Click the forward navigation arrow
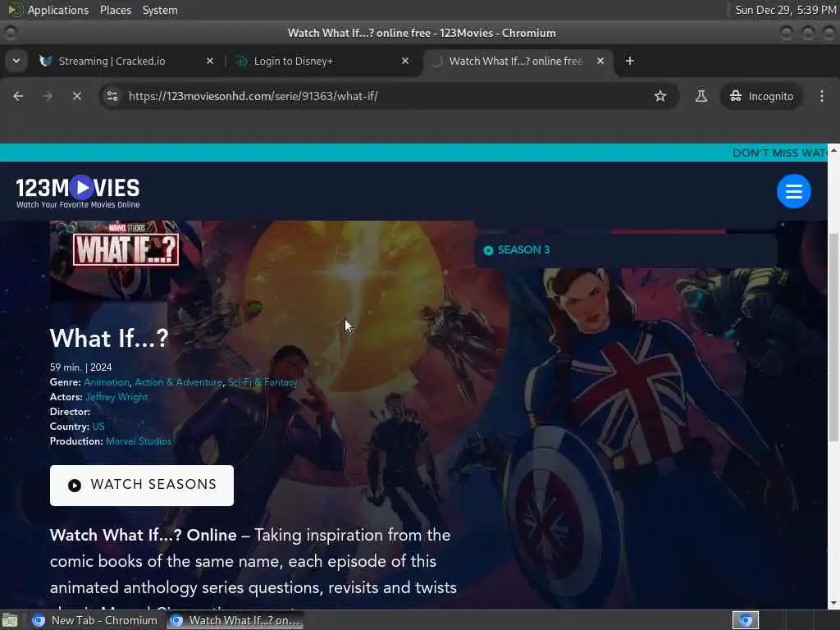The width and height of the screenshot is (840, 630). 47,97
